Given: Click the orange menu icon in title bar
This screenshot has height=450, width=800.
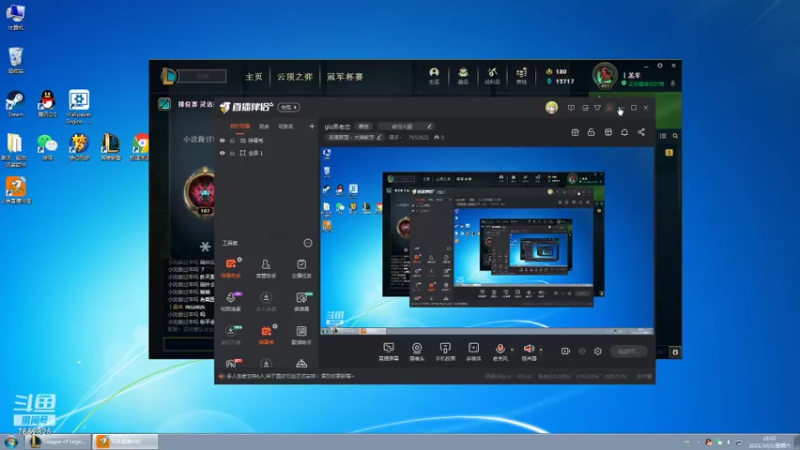Looking at the screenshot, I should [609, 108].
